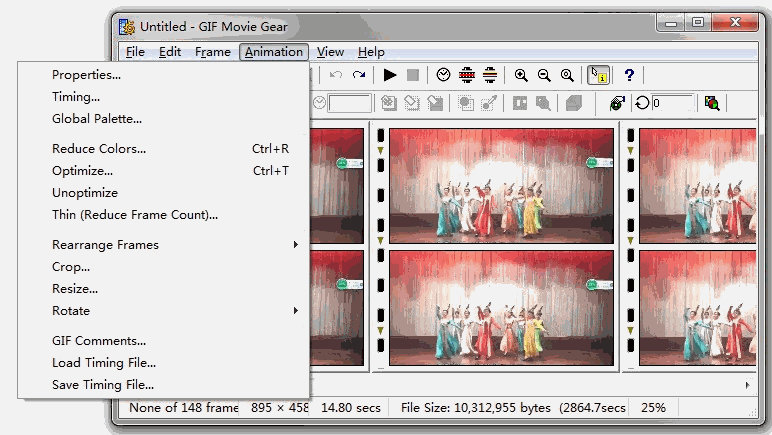
Task: Click GIF Movie Gear title bar icon
Action: 127,27
